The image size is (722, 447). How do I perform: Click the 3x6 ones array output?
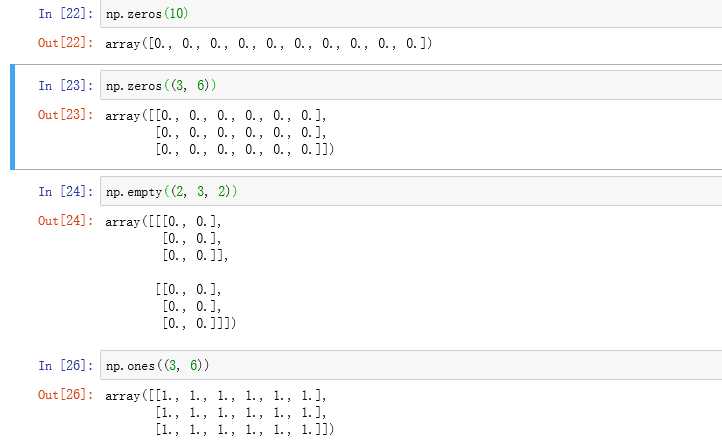point(220,412)
